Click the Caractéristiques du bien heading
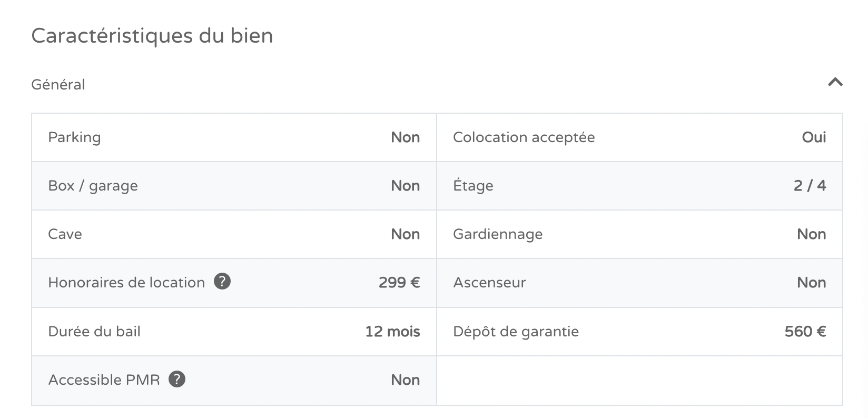The height and width of the screenshot is (419, 868). [x=152, y=36]
